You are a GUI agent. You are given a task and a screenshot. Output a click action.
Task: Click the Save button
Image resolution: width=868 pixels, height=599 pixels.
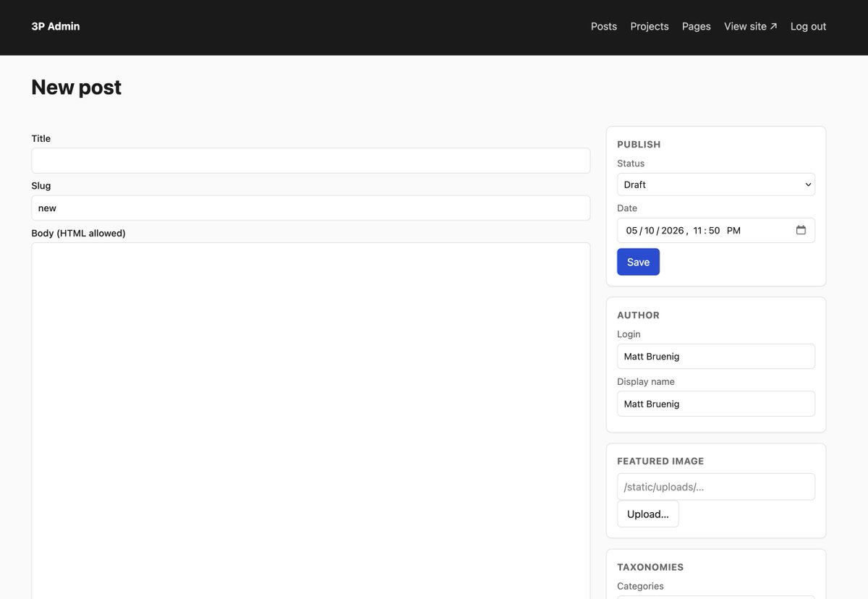(638, 262)
